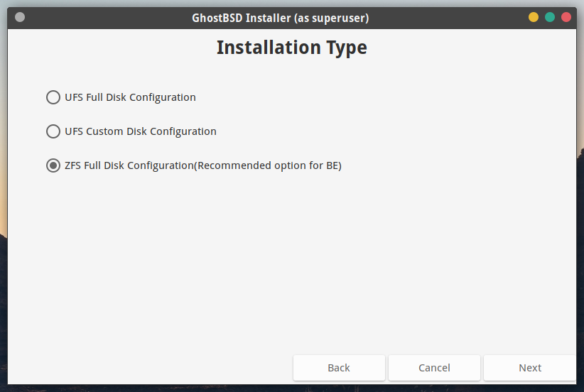The image size is (584, 392).
Task: Click the word "superuser" in the title bar
Action: point(338,18)
